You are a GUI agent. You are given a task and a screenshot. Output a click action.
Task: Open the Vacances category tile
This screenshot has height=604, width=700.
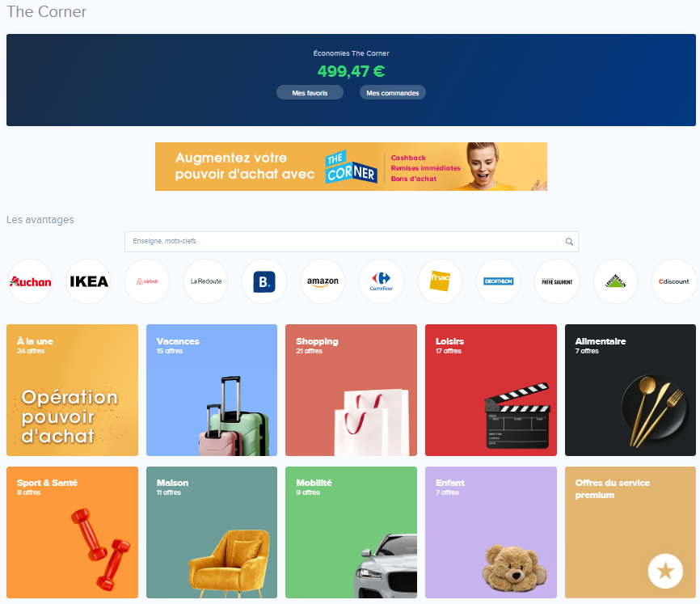coord(212,390)
